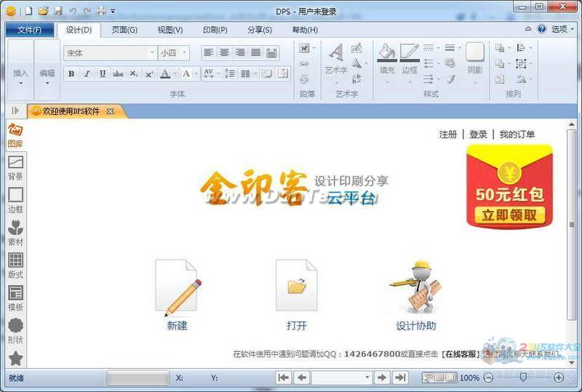Open the 版式 layout panel
Viewport: 582px width, 392px height.
(x=15, y=265)
